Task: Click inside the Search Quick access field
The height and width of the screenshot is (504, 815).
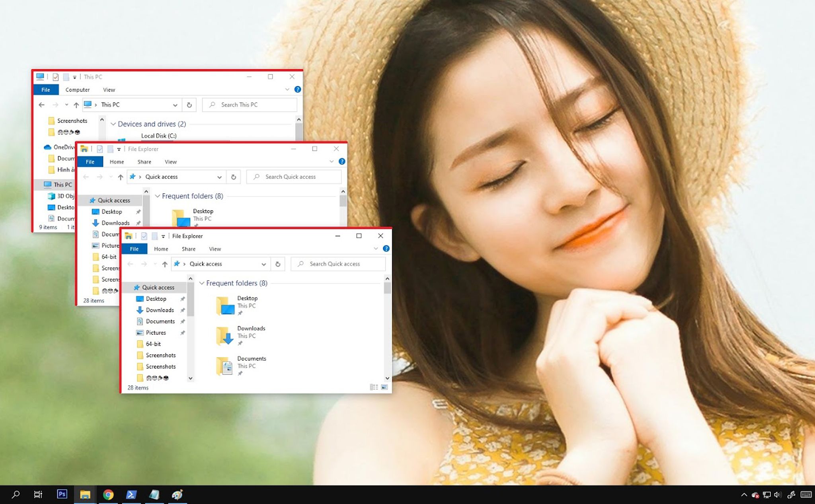Action: [338, 264]
